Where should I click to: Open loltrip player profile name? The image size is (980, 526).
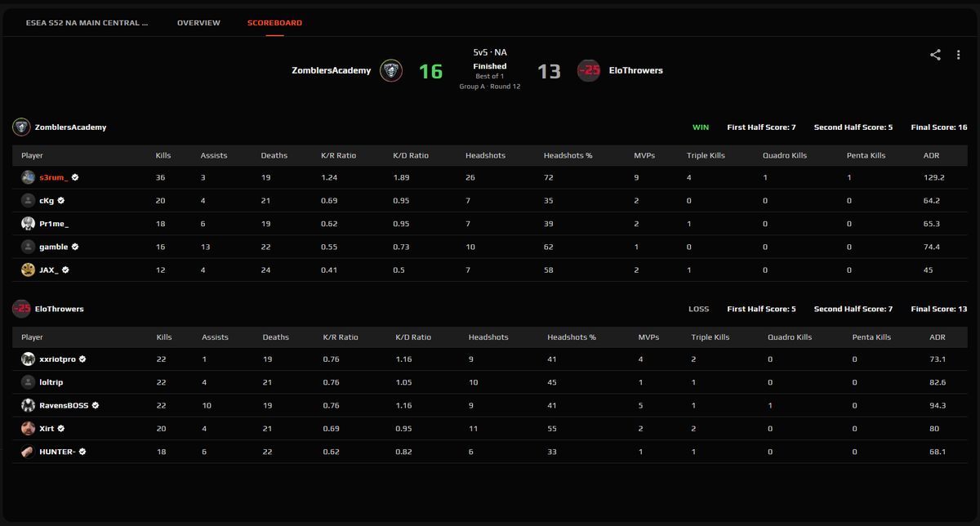click(51, 381)
